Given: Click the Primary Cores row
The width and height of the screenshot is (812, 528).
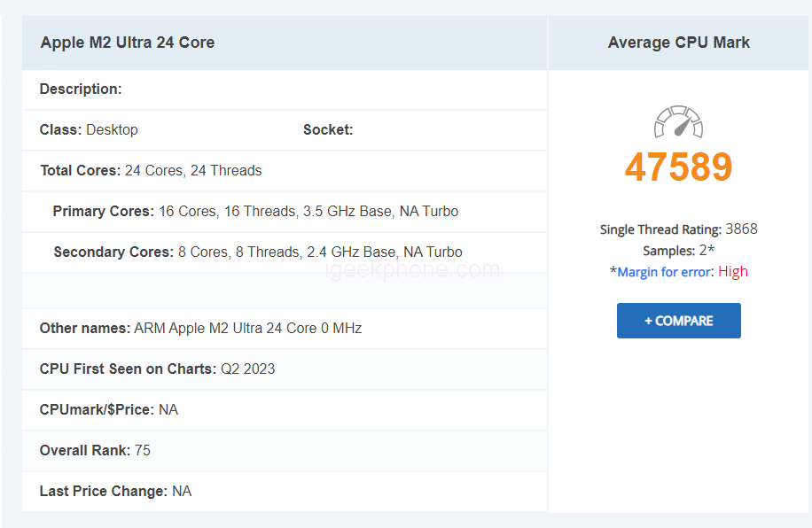Looking at the screenshot, I should tap(255, 211).
